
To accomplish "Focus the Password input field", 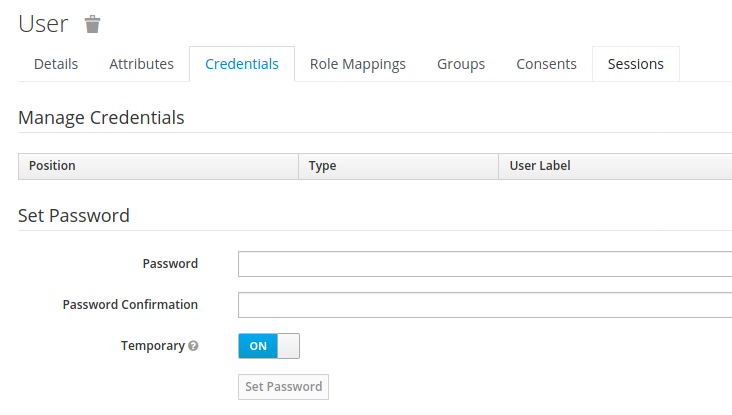I will (485, 264).
